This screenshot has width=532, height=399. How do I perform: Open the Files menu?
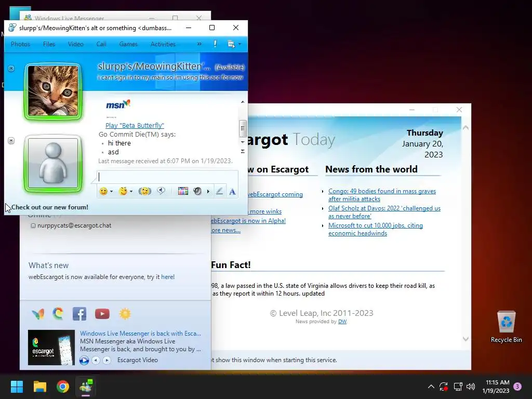tap(49, 44)
